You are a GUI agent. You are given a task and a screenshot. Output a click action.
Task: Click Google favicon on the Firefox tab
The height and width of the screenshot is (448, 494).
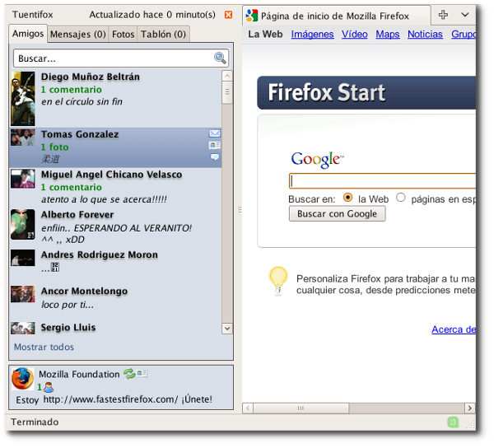(x=252, y=16)
